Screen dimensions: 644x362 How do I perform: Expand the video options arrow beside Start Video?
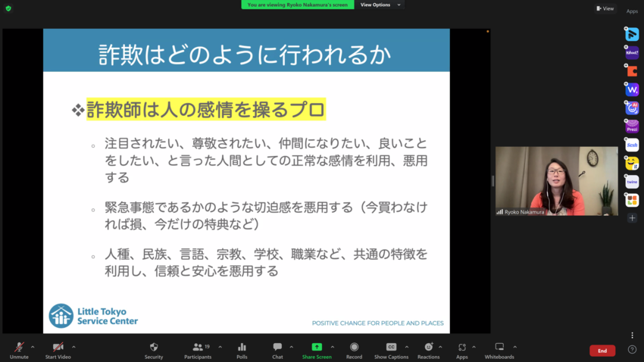(x=73, y=347)
